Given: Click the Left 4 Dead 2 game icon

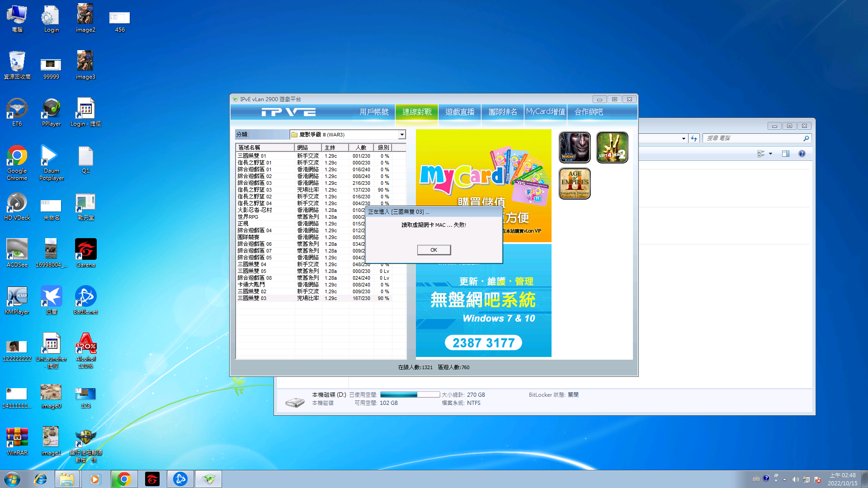Looking at the screenshot, I should click(x=612, y=147).
